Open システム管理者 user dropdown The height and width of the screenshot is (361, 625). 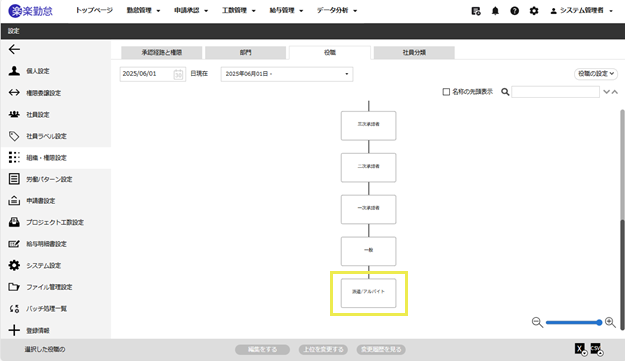[x=582, y=11]
